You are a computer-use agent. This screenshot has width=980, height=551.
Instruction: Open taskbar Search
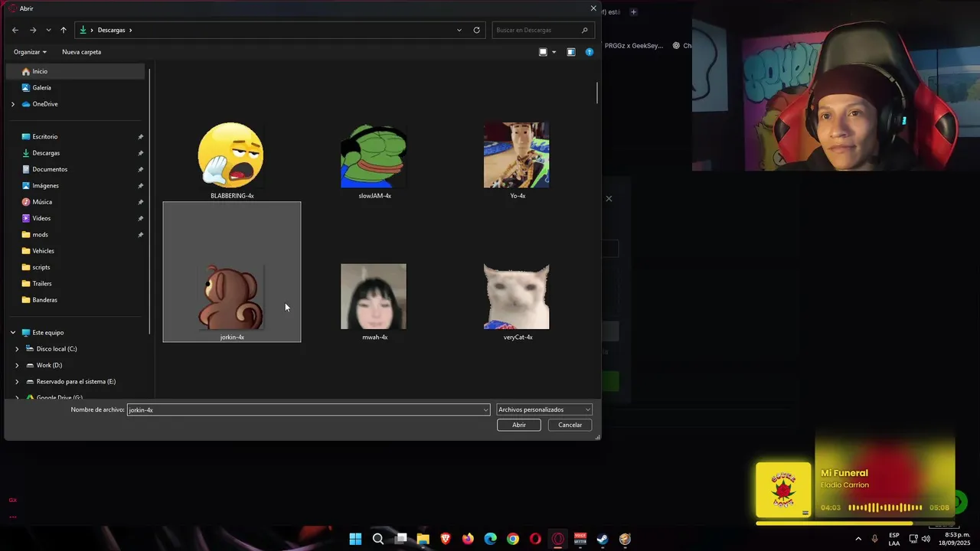378,539
